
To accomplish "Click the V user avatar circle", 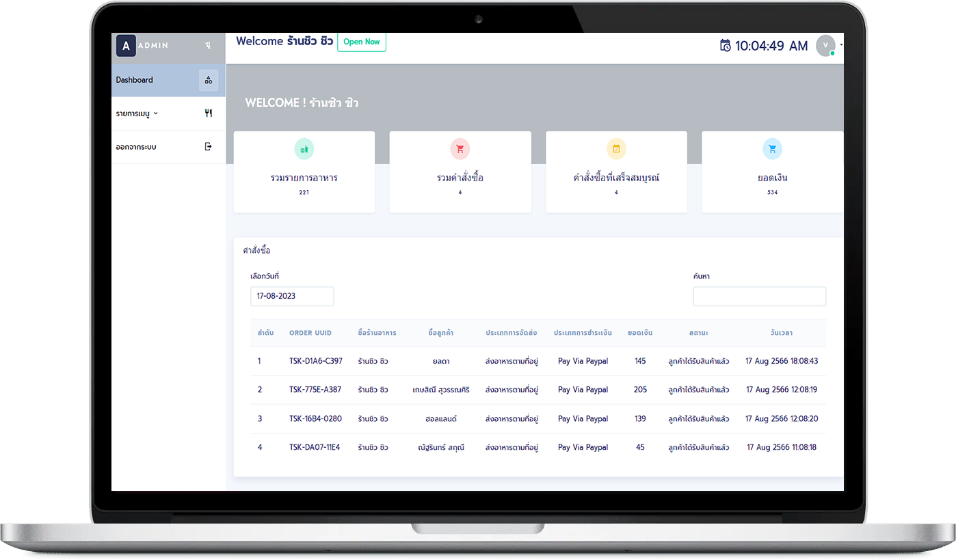I will click(825, 45).
